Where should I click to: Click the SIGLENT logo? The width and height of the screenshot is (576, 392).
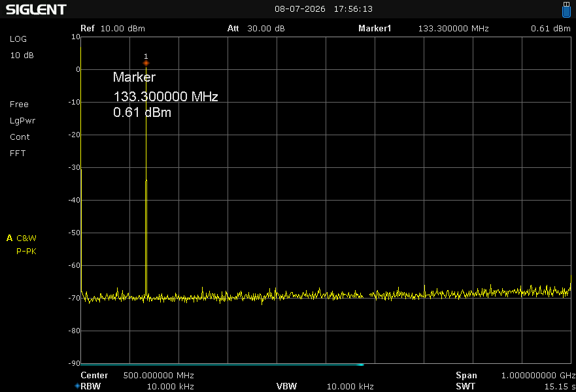coord(36,10)
